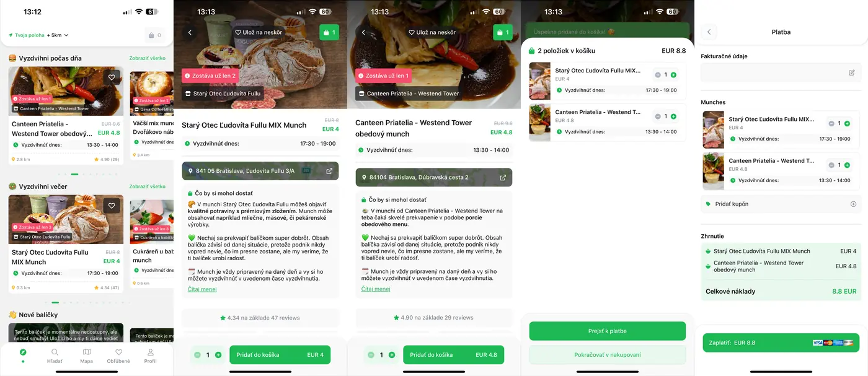Collapse Canteen Priatelia description via Čítaj menej

[376, 289]
